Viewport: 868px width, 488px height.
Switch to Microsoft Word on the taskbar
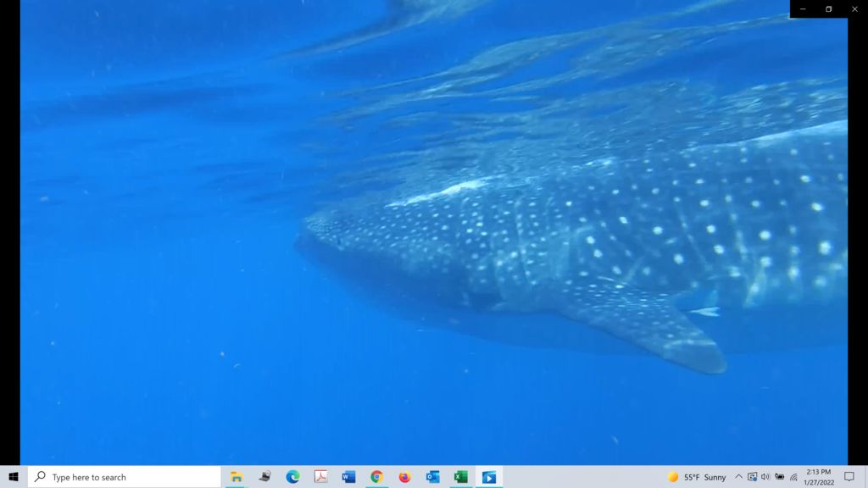(348, 477)
